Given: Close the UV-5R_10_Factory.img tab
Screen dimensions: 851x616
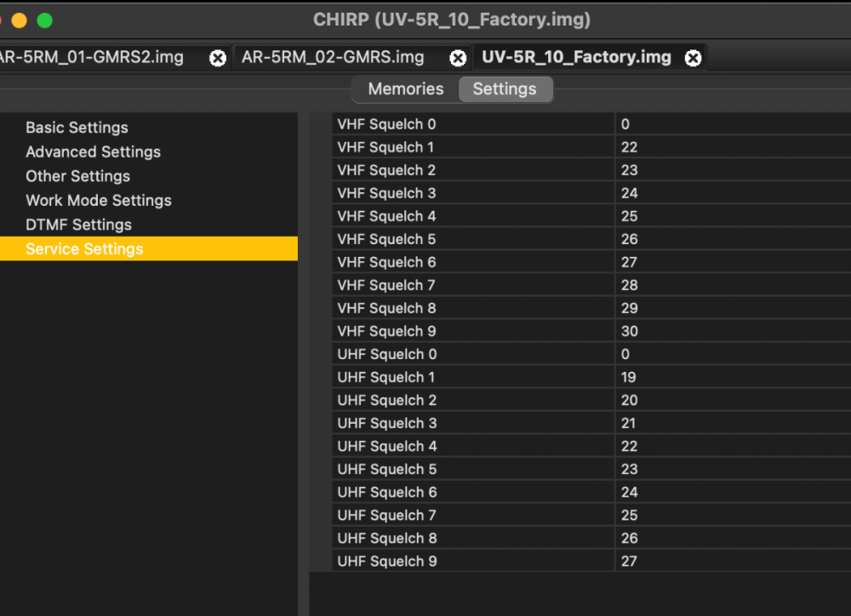Looking at the screenshot, I should click(694, 58).
